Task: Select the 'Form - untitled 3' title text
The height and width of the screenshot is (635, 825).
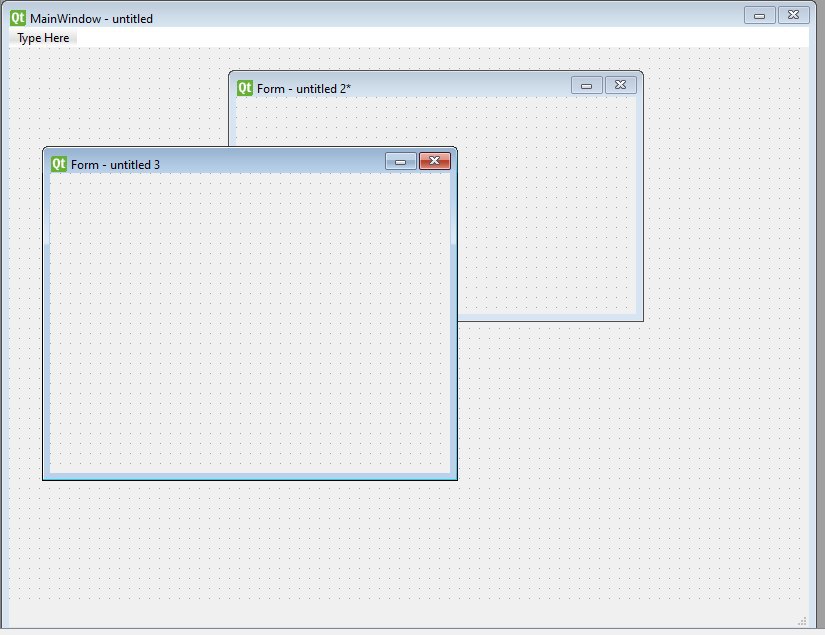Action: click(115, 165)
